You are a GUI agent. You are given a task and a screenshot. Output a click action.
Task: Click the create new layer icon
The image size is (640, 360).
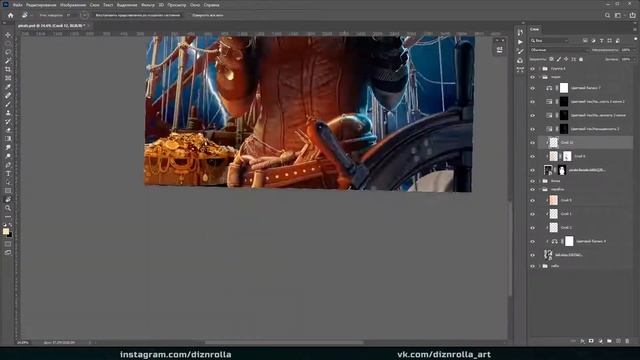pyautogui.click(x=618, y=341)
